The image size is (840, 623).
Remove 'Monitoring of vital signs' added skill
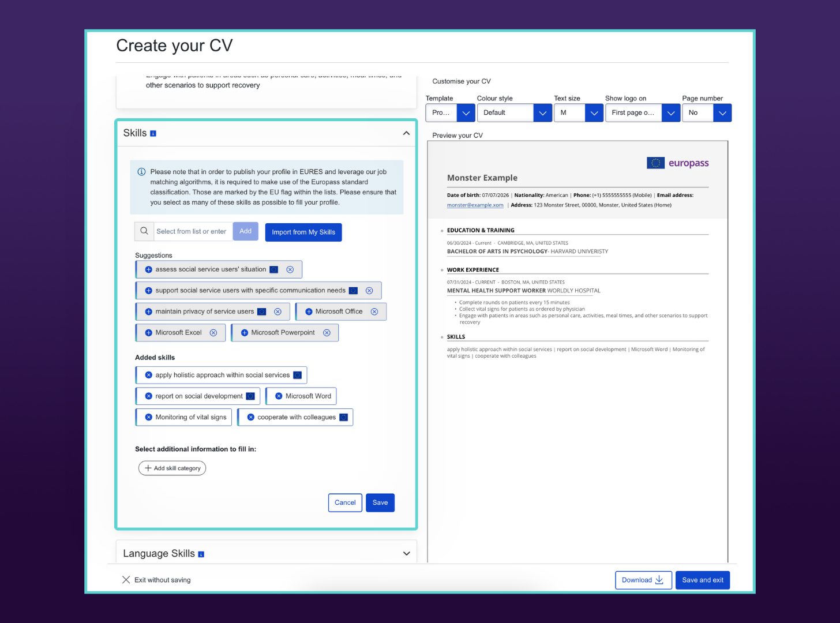tap(148, 417)
